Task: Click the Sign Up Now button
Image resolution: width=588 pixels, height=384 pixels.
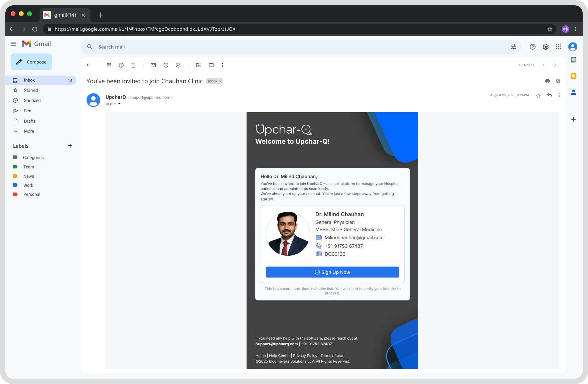Action: (332, 272)
